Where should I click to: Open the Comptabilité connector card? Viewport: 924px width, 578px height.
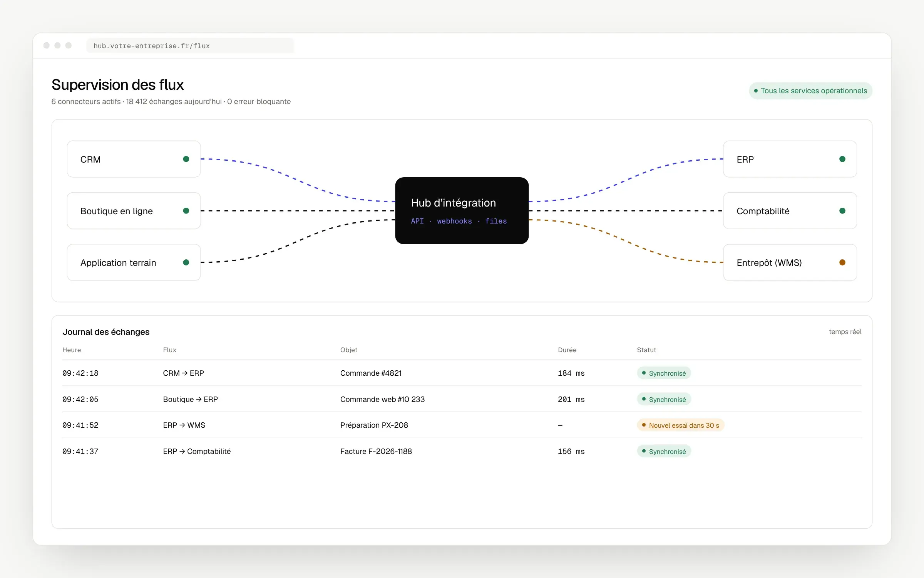pyautogui.click(x=790, y=211)
